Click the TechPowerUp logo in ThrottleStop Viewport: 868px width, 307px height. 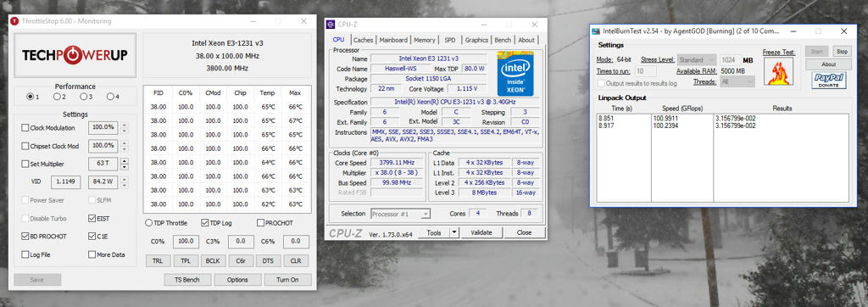[75, 55]
